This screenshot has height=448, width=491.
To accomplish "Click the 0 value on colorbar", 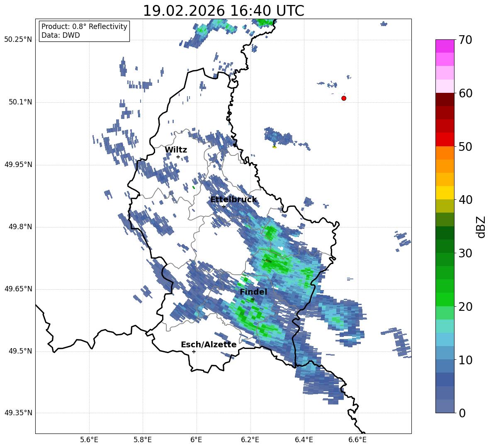I will [x=462, y=413].
